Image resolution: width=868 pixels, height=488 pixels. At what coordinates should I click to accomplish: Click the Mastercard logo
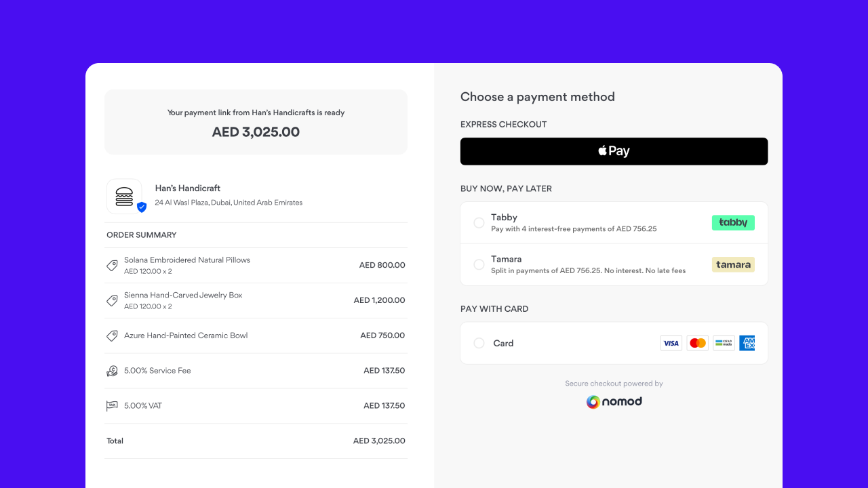(698, 343)
